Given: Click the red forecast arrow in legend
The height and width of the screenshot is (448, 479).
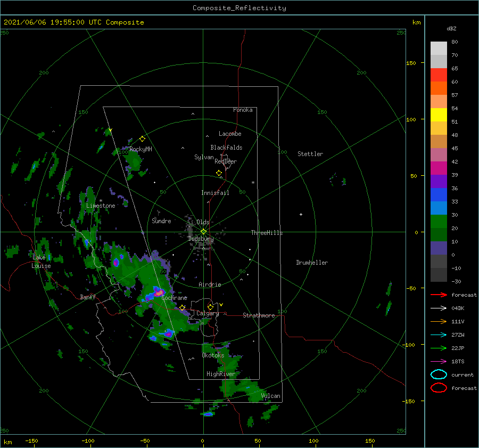Looking at the screenshot, I should pyautogui.click(x=439, y=295).
